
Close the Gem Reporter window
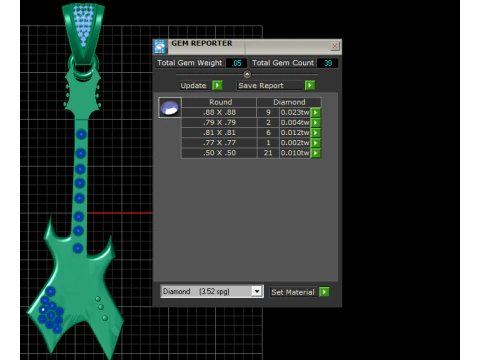pyautogui.click(x=335, y=46)
